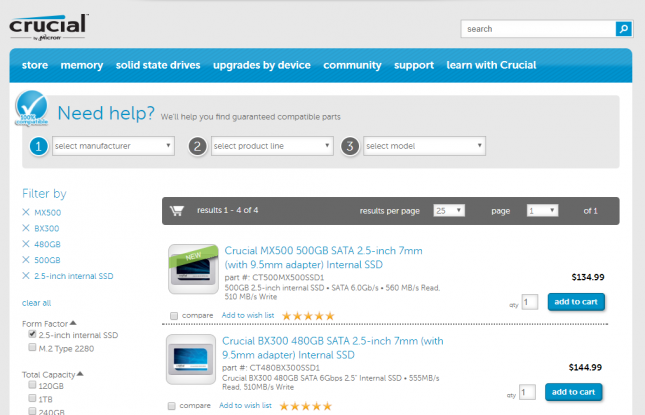Viewport: 645px width, 415px height.
Task: Open the community menu
Action: (x=352, y=65)
